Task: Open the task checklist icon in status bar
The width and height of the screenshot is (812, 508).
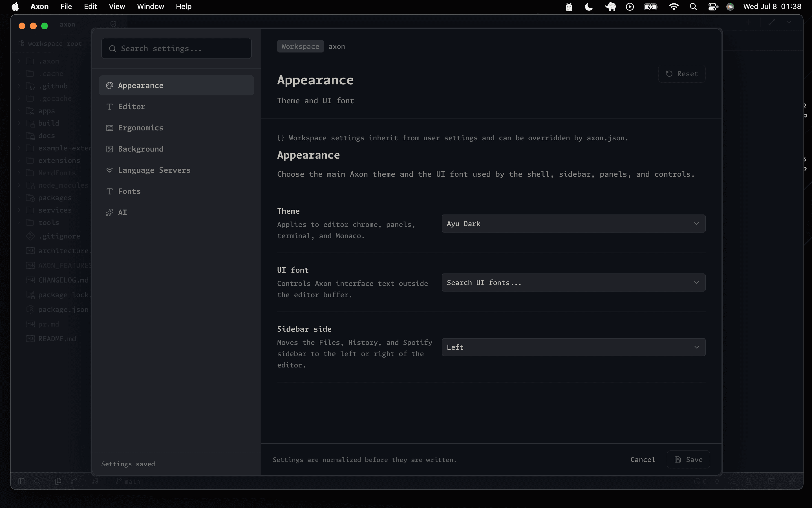Action: tap(732, 481)
